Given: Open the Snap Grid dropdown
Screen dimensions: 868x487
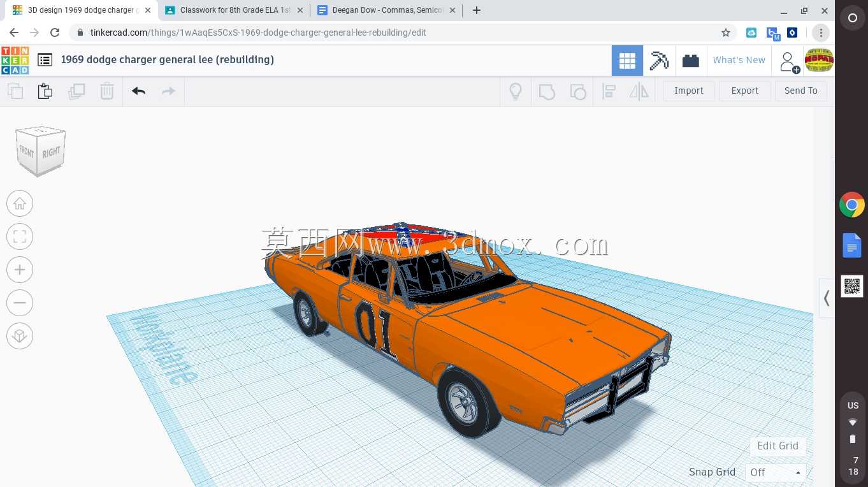Looking at the screenshot, I should 776,472.
